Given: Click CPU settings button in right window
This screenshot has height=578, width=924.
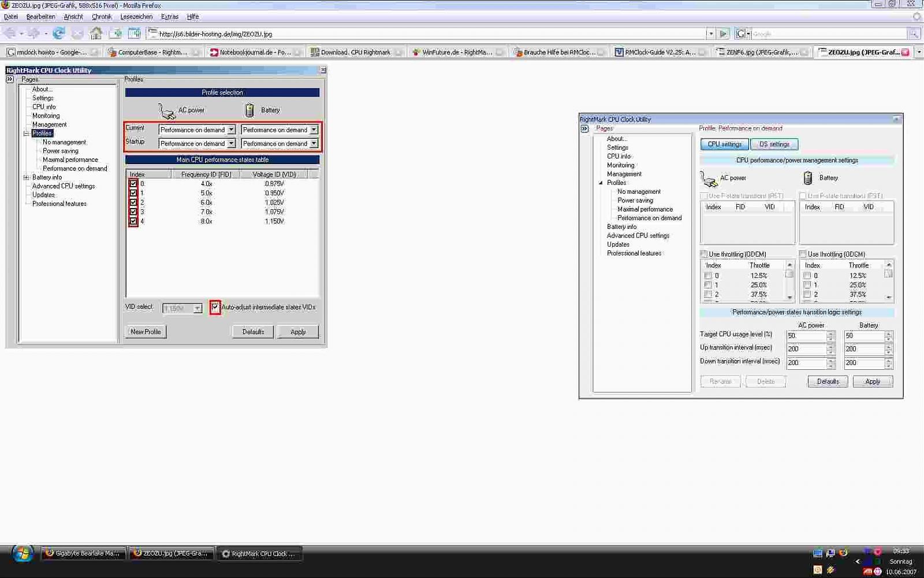Looking at the screenshot, I should [x=725, y=144].
